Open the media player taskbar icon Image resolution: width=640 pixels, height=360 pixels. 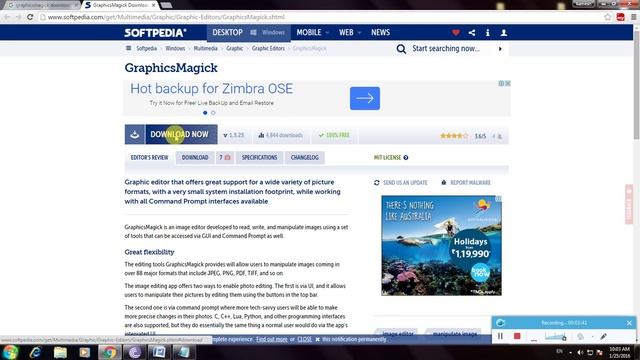(84, 352)
